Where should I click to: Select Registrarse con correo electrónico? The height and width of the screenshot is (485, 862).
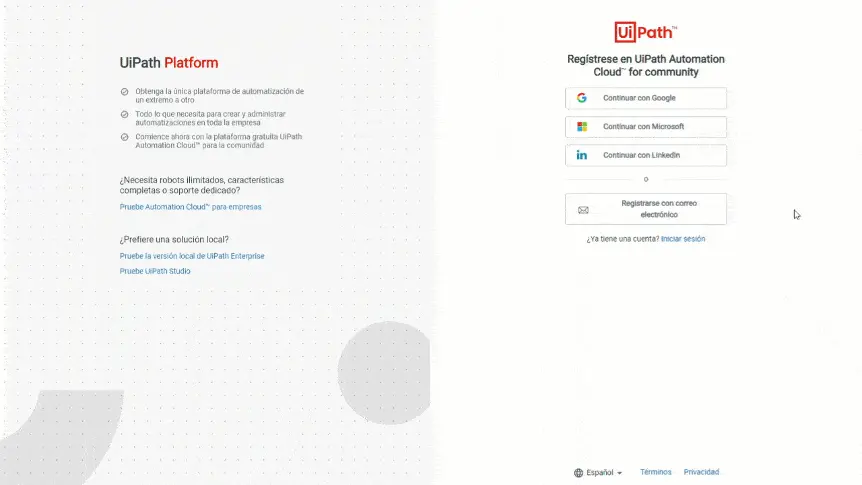click(646, 209)
